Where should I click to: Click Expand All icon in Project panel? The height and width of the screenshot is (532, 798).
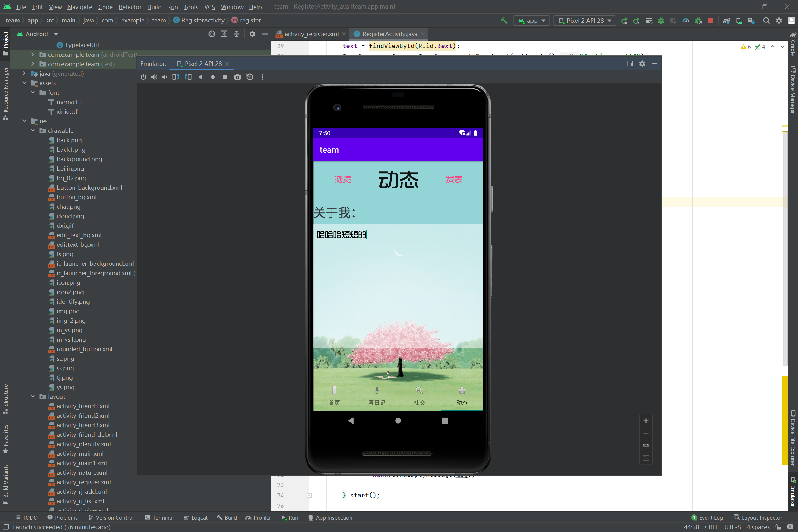click(224, 34)
